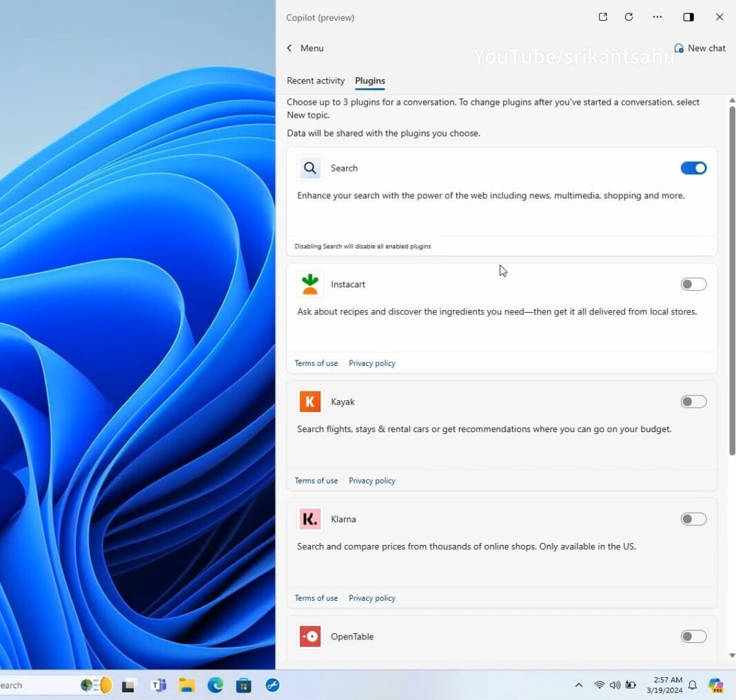Open Instacart's Terms of use
This screenshot has height=700, width=736.
pos(316,363)
